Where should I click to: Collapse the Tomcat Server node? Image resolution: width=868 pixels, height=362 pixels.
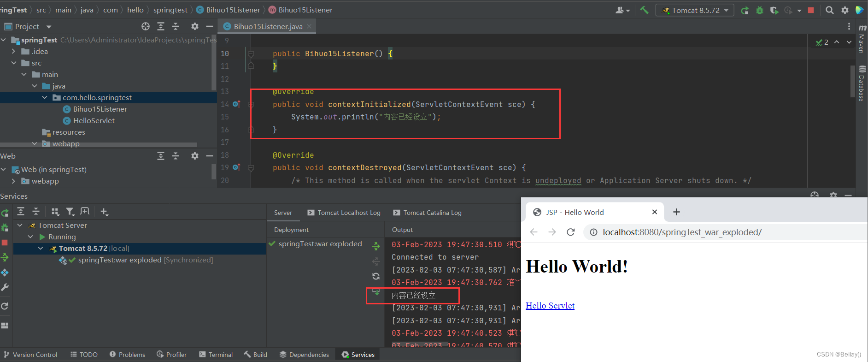click(x=20, y=225)
